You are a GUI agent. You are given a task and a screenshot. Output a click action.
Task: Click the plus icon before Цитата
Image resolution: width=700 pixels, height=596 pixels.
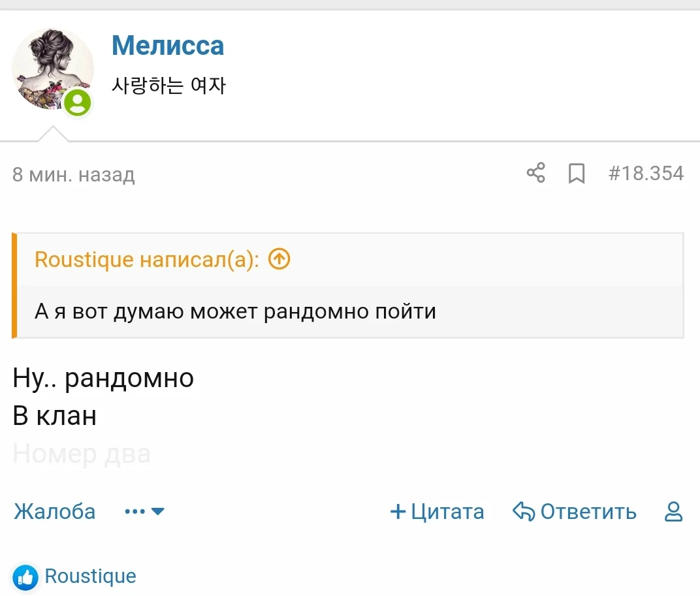point(397,512)
